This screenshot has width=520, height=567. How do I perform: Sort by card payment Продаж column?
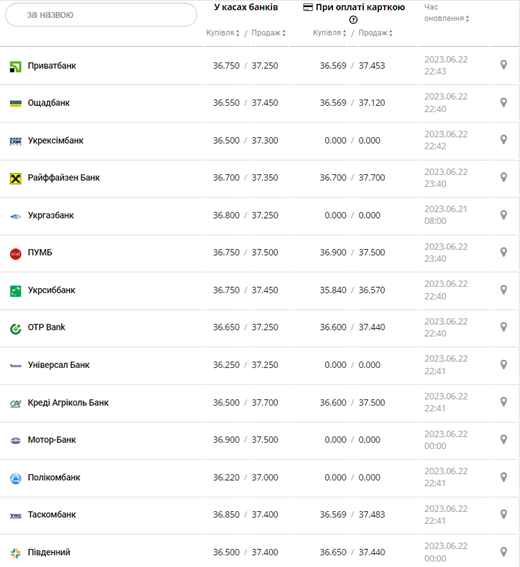tap(375, 33)
